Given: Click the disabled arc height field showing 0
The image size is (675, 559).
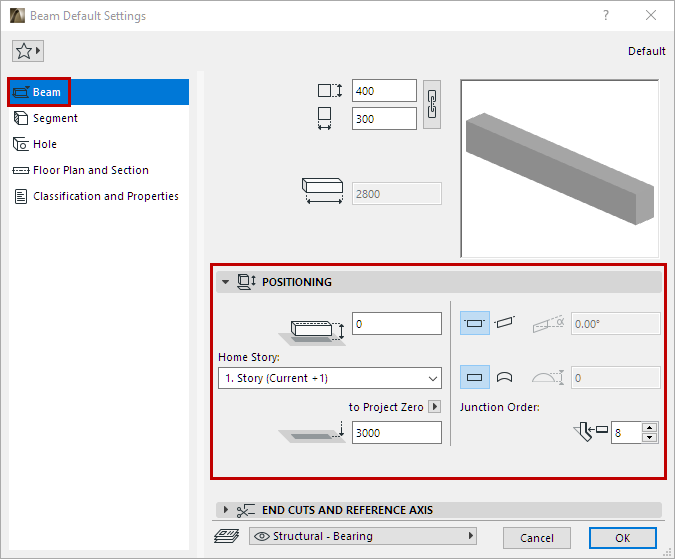Looking at the screenshot, I should [x=616, y=378].
